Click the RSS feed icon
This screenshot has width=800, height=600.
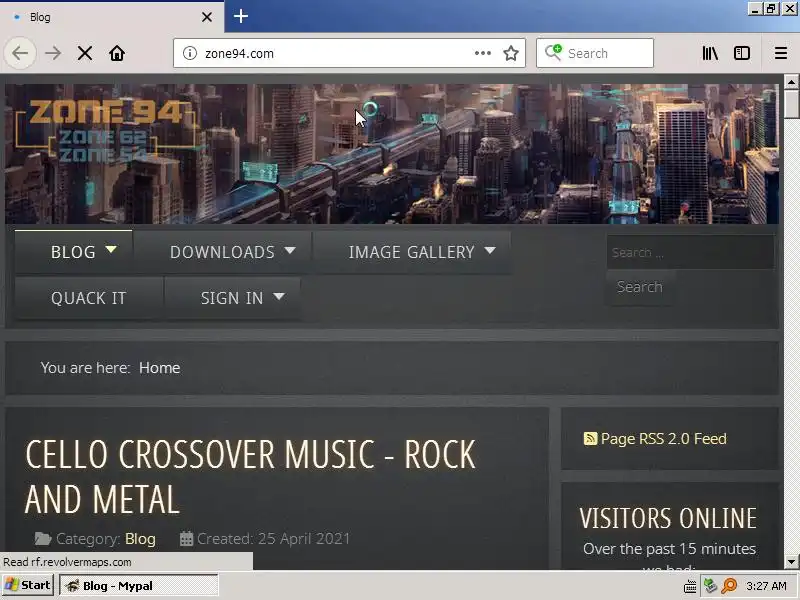pyautogui.click(x=590, y=439)
